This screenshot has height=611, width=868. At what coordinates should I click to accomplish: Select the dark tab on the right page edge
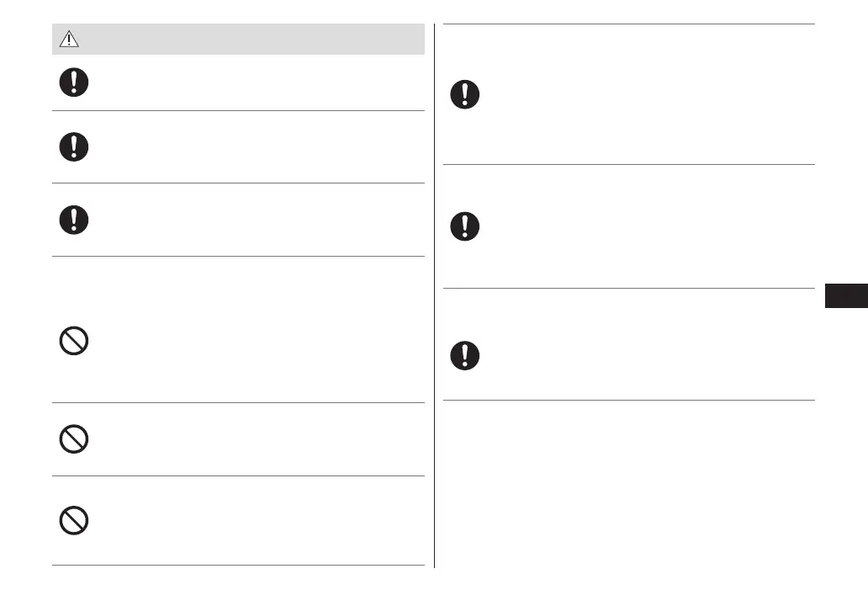[x=845, y=297]
